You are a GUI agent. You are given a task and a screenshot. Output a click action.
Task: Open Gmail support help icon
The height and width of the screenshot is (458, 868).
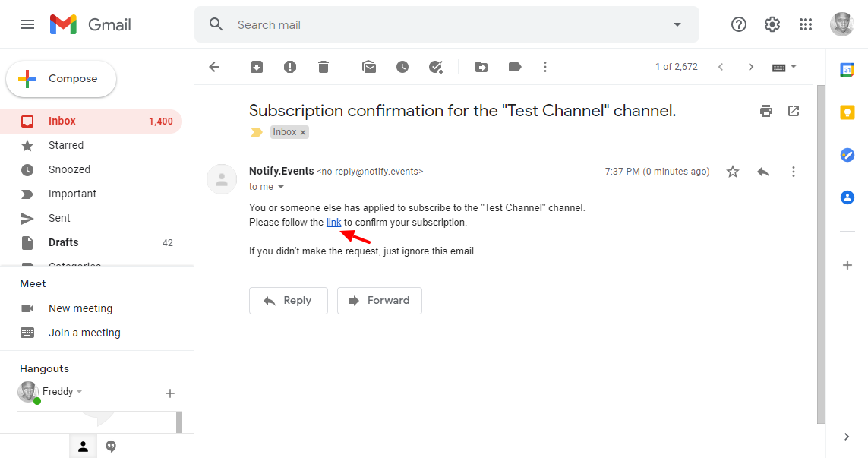tap(738, 24)
